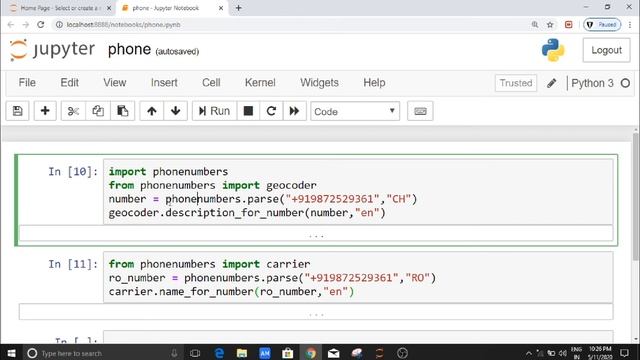Image resolution: width=640 pixels, height=360 pixels.
Task: Click the Python logo icon
Action: click(x=553, y=50)
